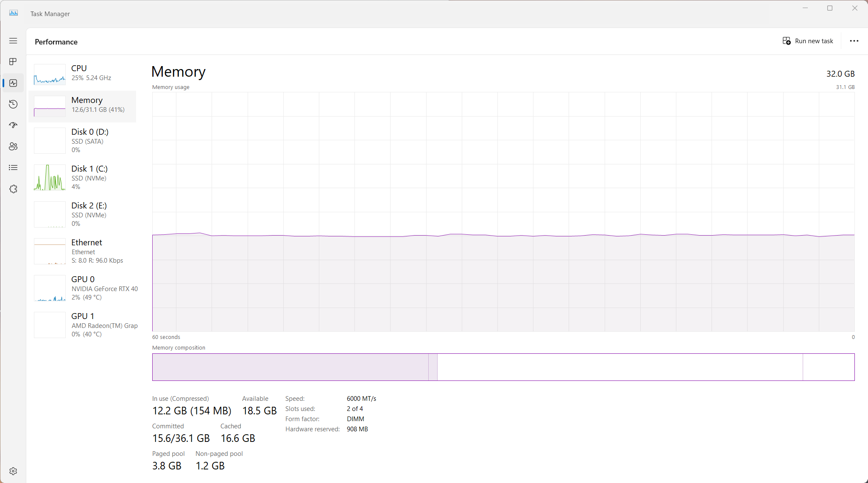Viewport: 868px width, 483px height.
Task: Select GPU 1 AMD Radeon entry
Action: point(82,325)
